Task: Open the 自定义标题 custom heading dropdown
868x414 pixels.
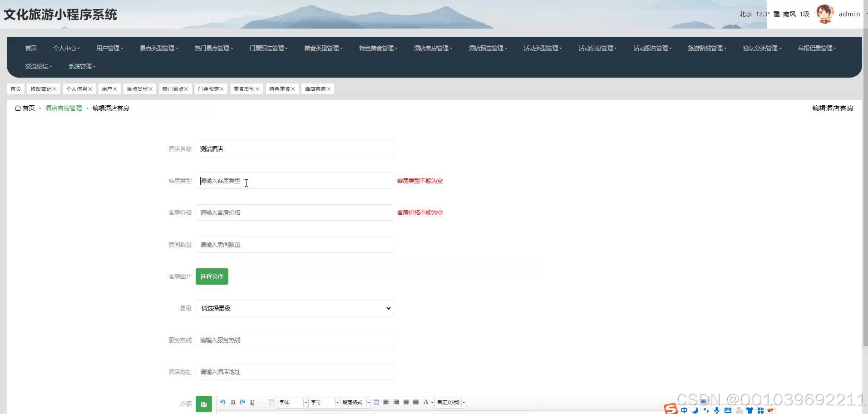Action: pyautogui.click(x=450, y=402)
